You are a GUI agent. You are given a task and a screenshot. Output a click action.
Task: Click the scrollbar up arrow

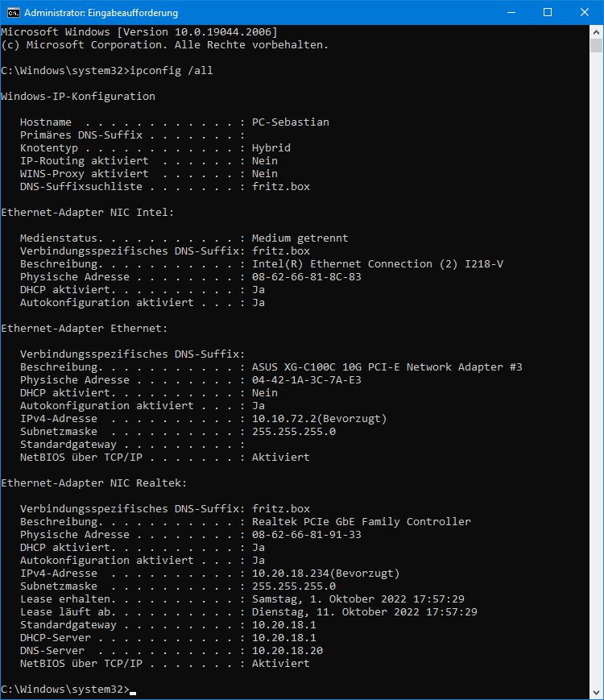[x=596, y=32]
